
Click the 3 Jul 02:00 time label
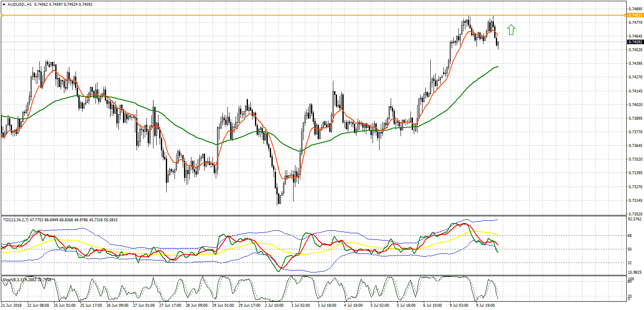tap(301, 306)
